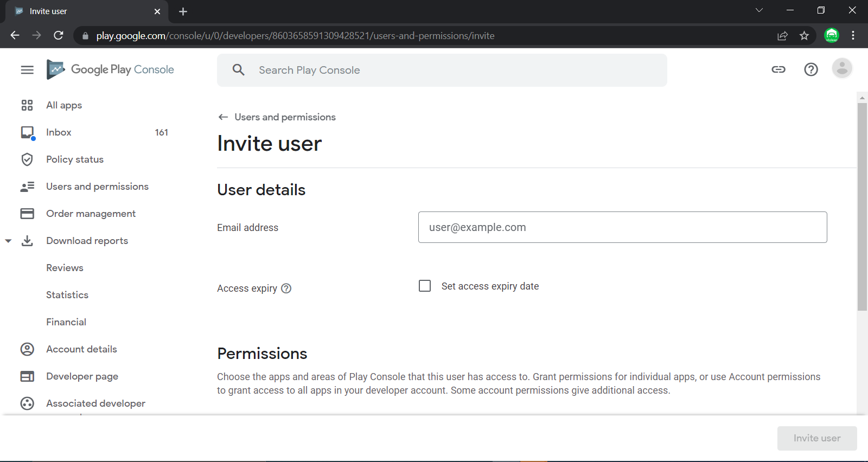This screenshot has width=868, height=462.
Task: Click the All apps grid icon
Action: tap(27, 105)
